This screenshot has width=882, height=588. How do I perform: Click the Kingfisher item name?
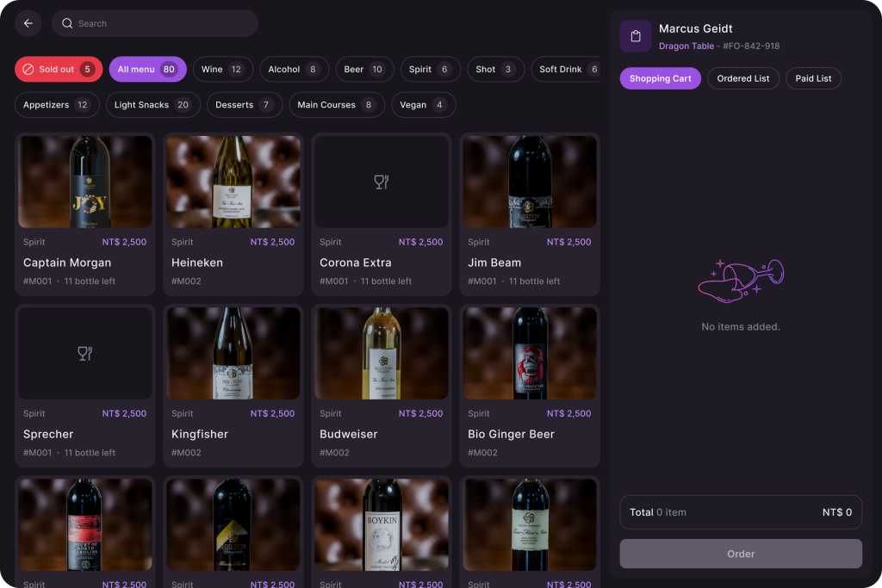200,434
